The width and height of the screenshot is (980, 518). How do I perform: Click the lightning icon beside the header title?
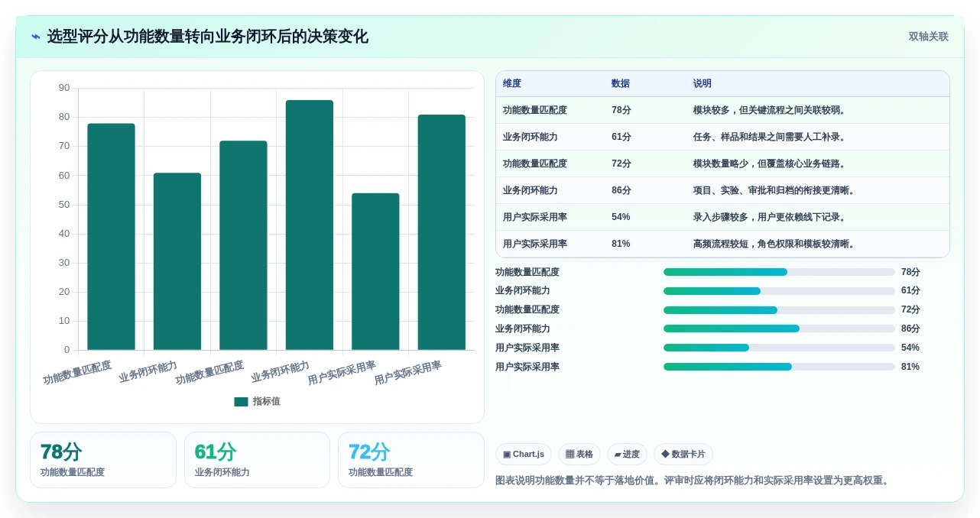point(36,37)
